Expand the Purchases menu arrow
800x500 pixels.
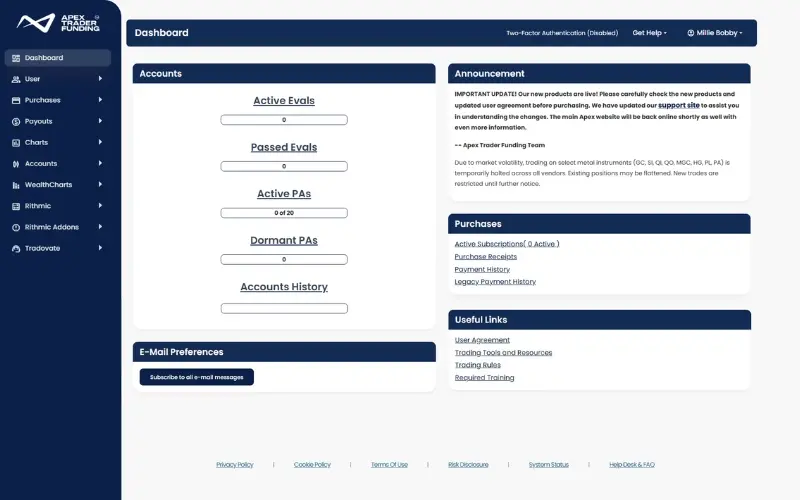pos(100,99)
